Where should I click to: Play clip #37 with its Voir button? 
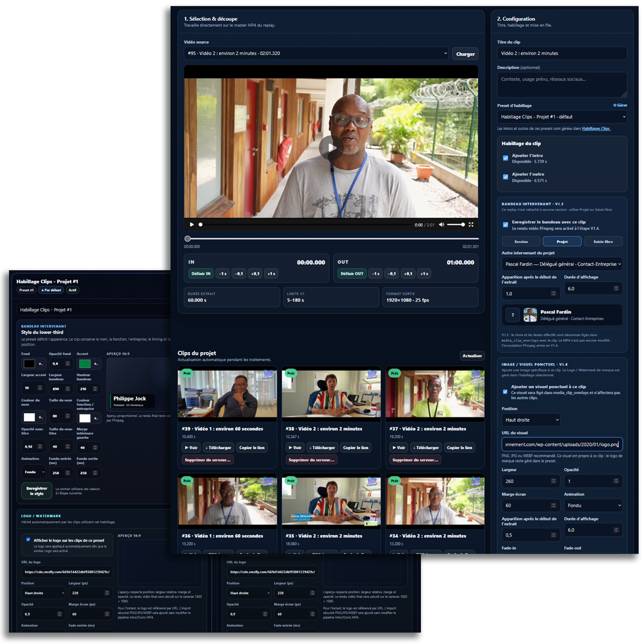point(399,447)
